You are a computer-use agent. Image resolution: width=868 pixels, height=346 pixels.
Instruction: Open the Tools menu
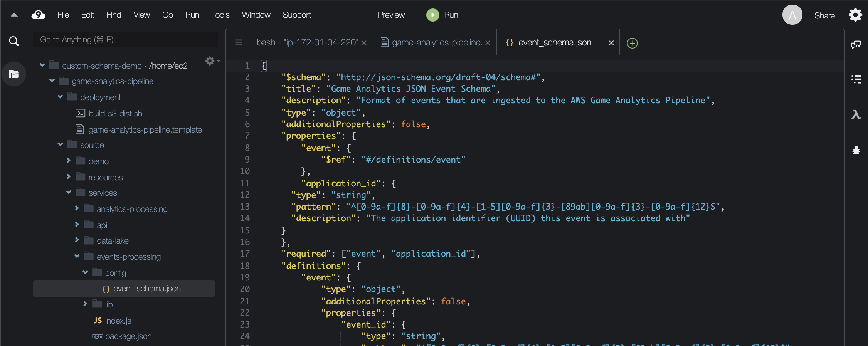click(x=220, y=15)
